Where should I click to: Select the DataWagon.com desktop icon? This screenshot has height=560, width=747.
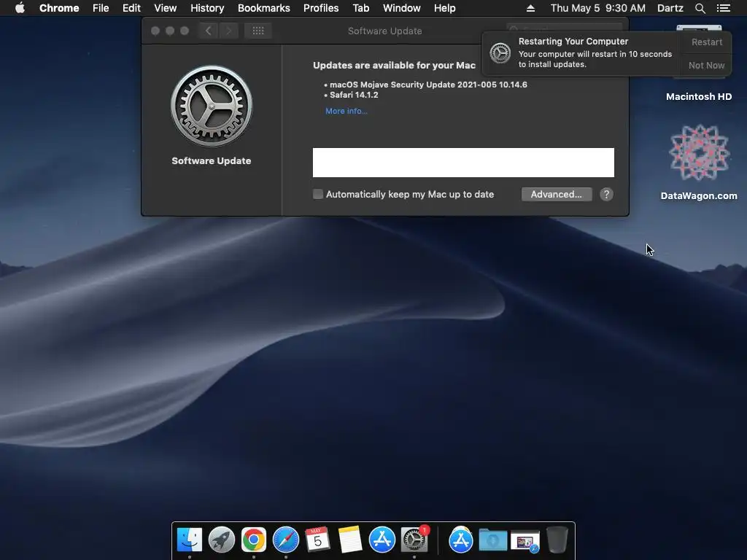coord(699,153)
